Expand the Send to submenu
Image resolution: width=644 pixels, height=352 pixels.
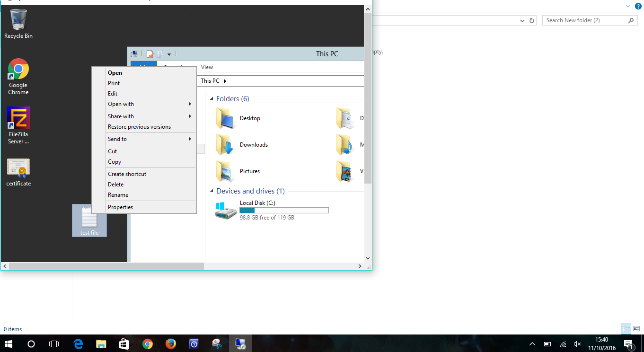tap(117, 139)
